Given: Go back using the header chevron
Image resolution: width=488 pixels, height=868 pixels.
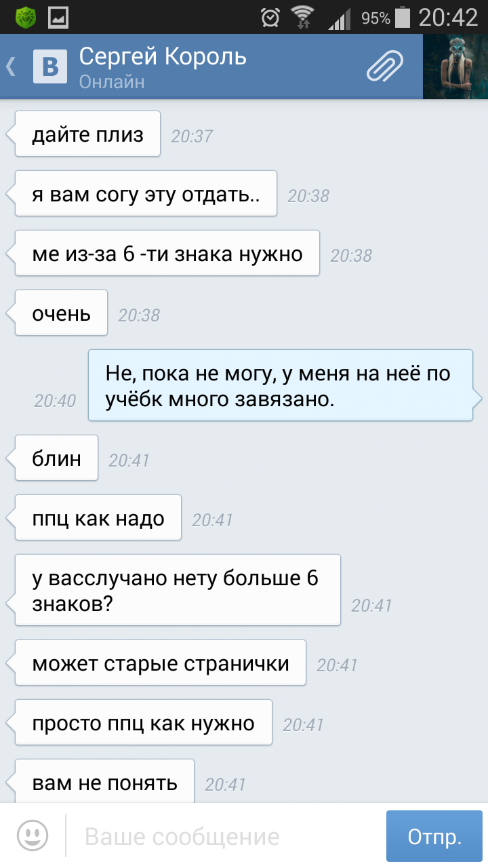Looking at the screenshot, I should (x=11, y=66).
